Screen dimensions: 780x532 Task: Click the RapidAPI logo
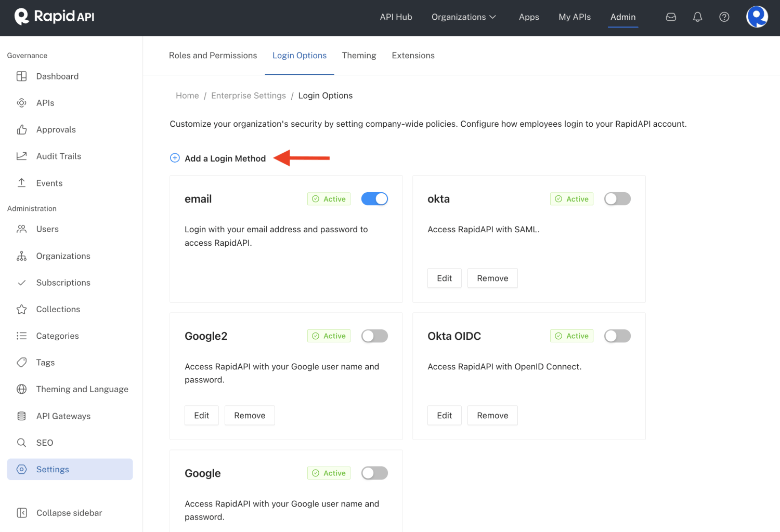[54, 17]
